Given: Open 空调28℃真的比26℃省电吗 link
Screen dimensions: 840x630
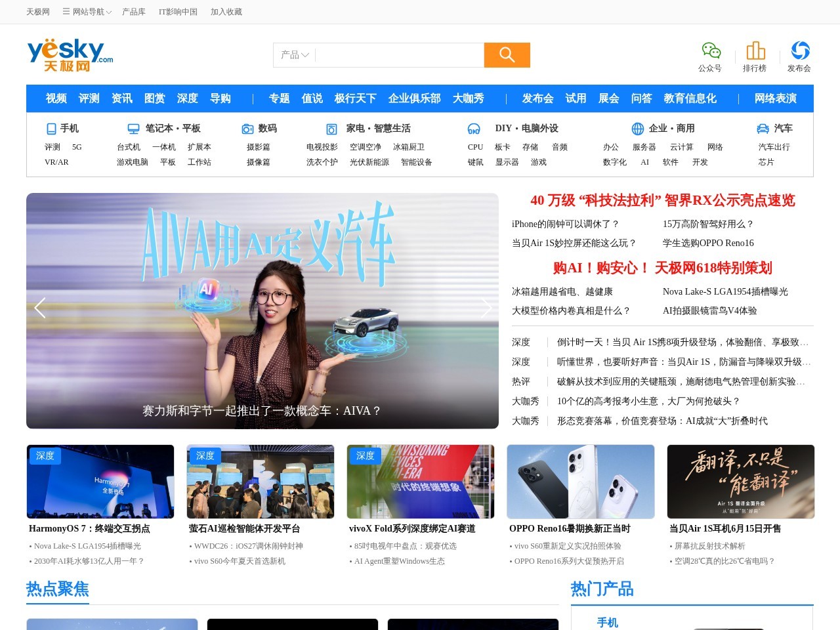Looking at the screenshot, I should click(x=724, y=561).
